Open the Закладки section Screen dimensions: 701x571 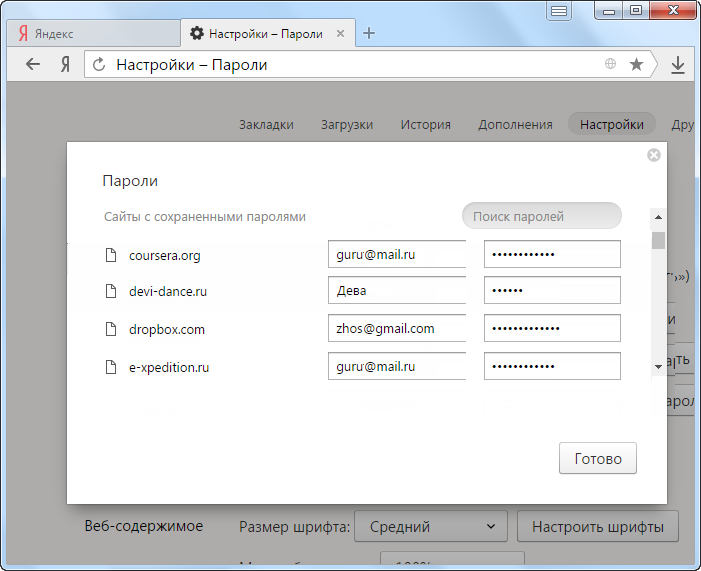click(x=266, y=124)
